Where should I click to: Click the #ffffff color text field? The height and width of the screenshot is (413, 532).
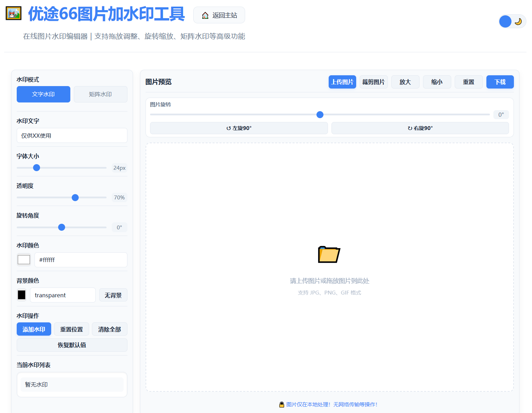[81, 260]
